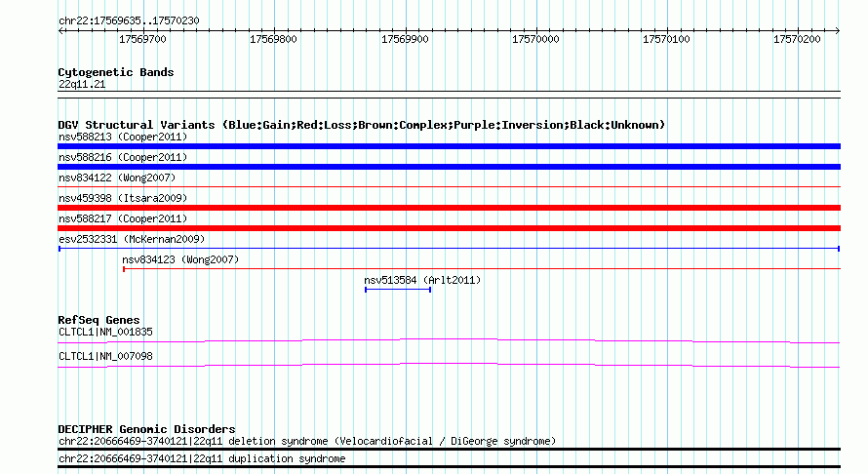Click the RefSeq Genes track heading
This screenshot has width=868, height=474.
tap(99, 320)
